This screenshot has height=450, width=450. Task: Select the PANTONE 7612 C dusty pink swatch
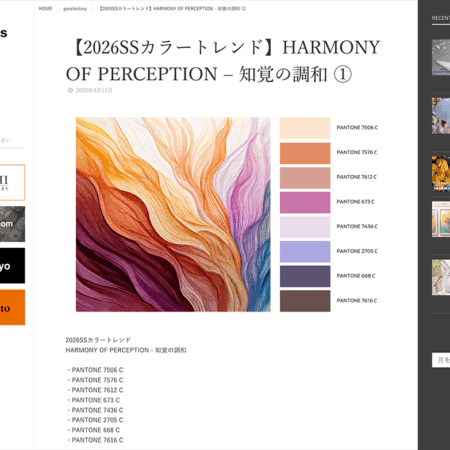pyautogui.click(x=305, y=178)
